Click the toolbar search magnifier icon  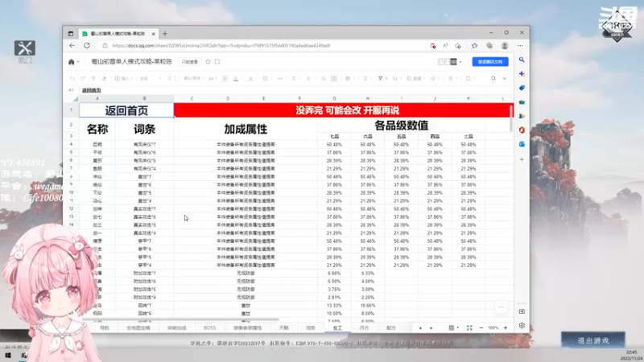493,78
